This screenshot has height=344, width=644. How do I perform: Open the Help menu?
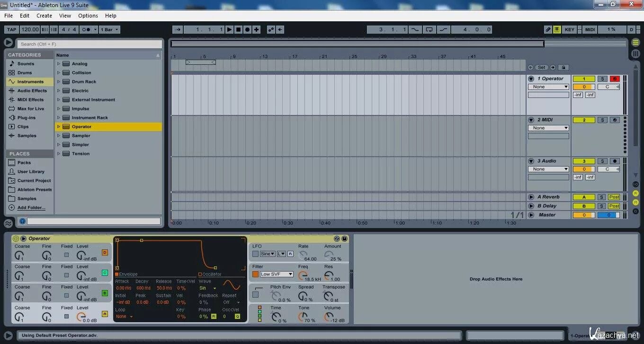click(110, 16)
